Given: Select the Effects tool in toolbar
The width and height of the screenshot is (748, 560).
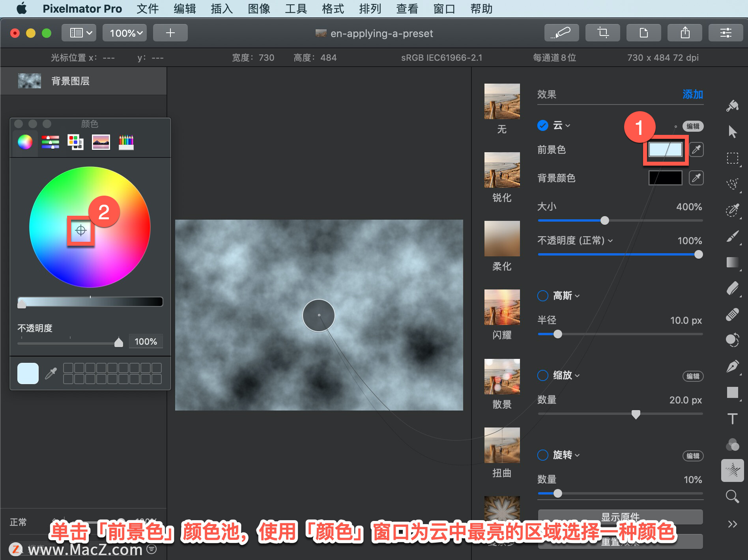Looking at the screenshot, I should (x=733, y=470).
